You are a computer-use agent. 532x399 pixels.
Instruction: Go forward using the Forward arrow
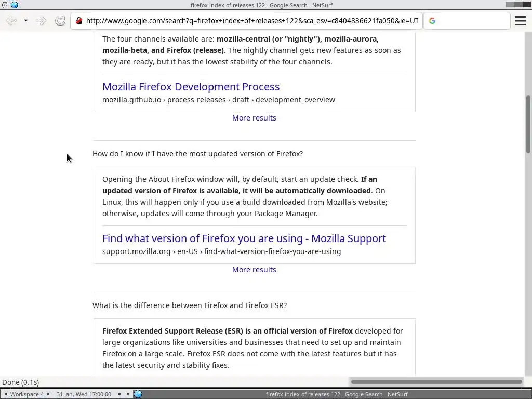(41, 21)
